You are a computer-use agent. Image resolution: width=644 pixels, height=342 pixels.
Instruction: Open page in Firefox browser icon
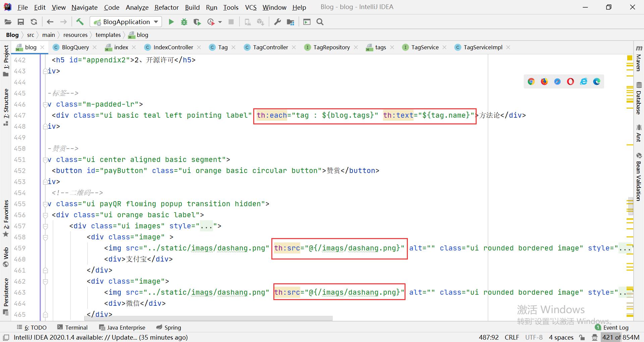point(544,81)
